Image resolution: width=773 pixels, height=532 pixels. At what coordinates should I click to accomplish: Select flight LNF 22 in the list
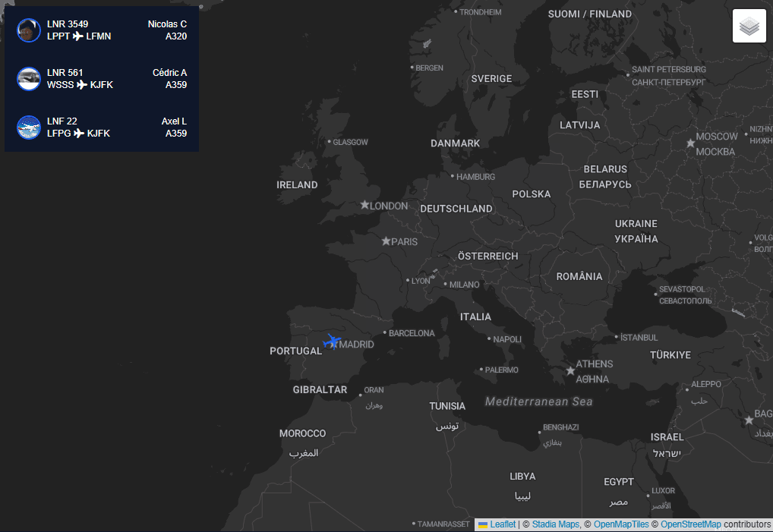(x=62, y=121)
